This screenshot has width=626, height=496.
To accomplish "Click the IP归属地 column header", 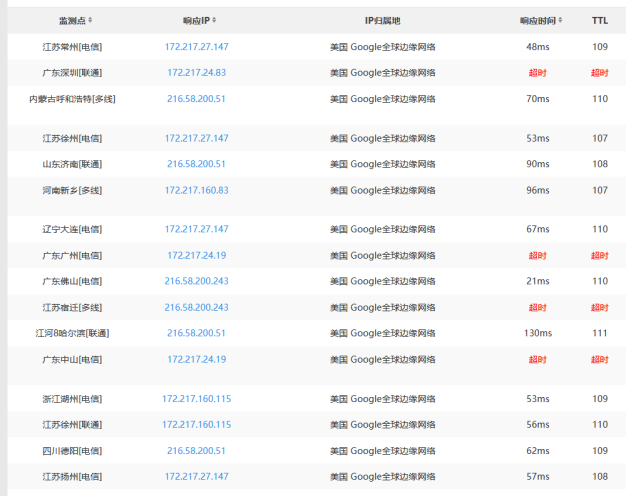I will [382, 21].
